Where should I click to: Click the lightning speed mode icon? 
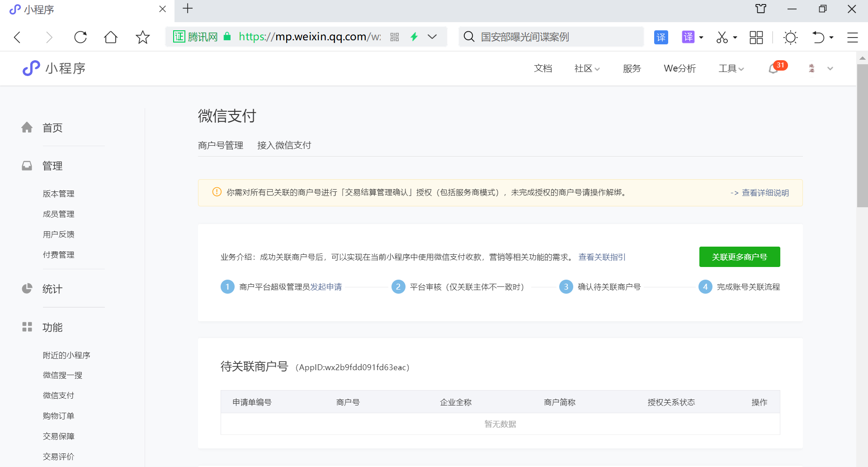414,37
